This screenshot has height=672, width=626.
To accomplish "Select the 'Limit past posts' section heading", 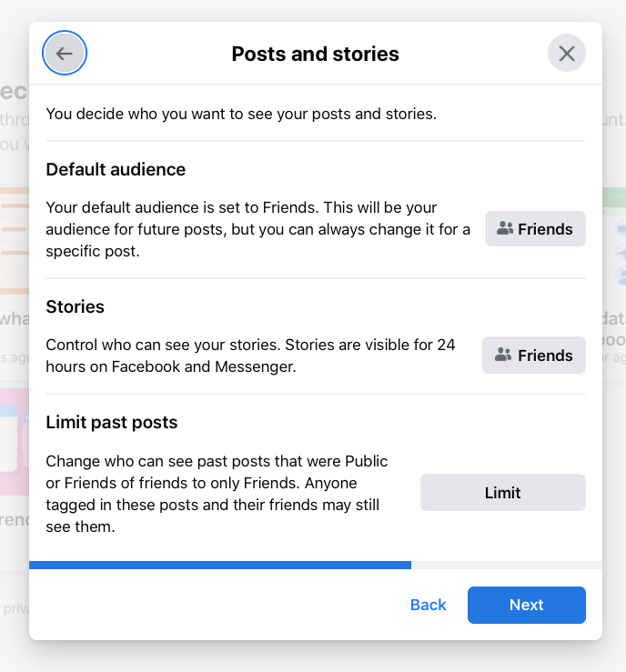I will (112, 423).
